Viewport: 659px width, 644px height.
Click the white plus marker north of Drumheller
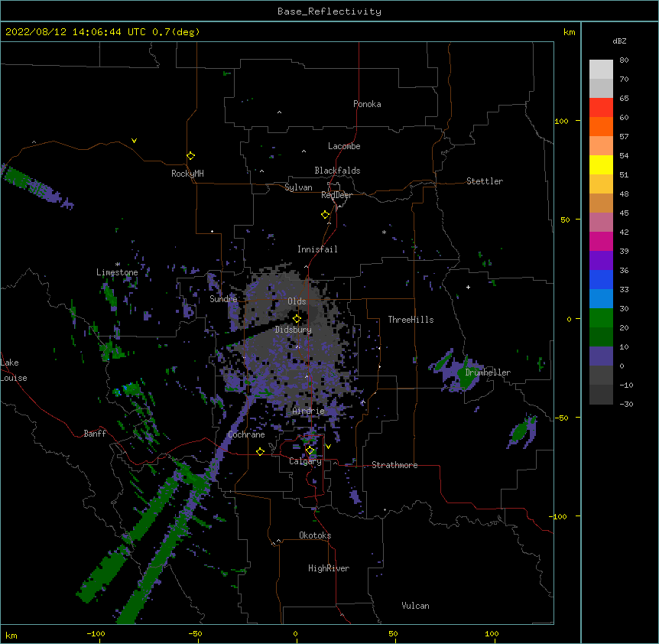468,287
